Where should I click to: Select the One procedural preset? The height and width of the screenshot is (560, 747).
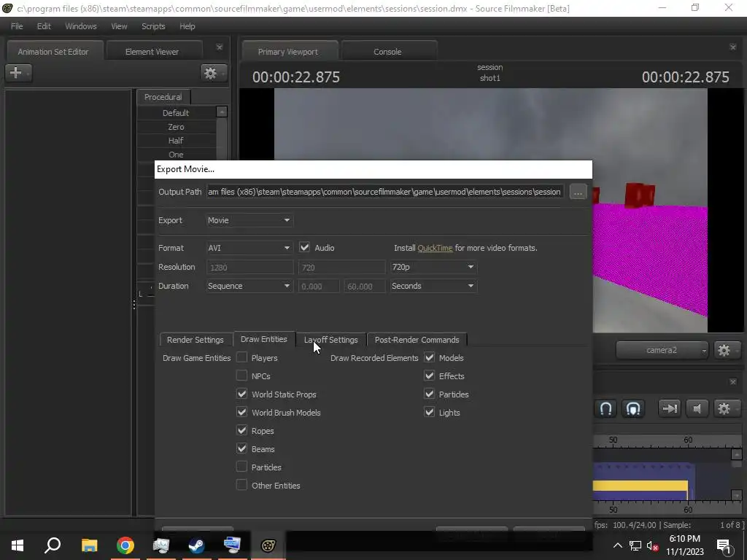click(x=176, y=155)
